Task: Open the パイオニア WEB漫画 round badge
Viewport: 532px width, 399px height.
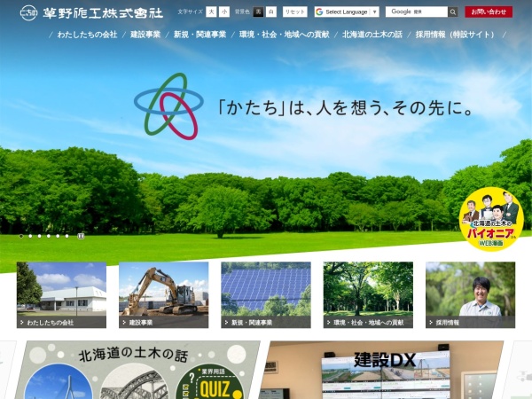Action: (491, 220)
